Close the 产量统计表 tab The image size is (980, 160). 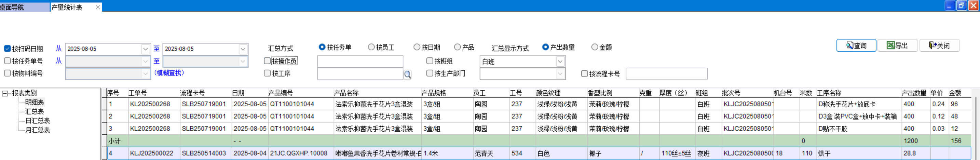coord(98,7)
